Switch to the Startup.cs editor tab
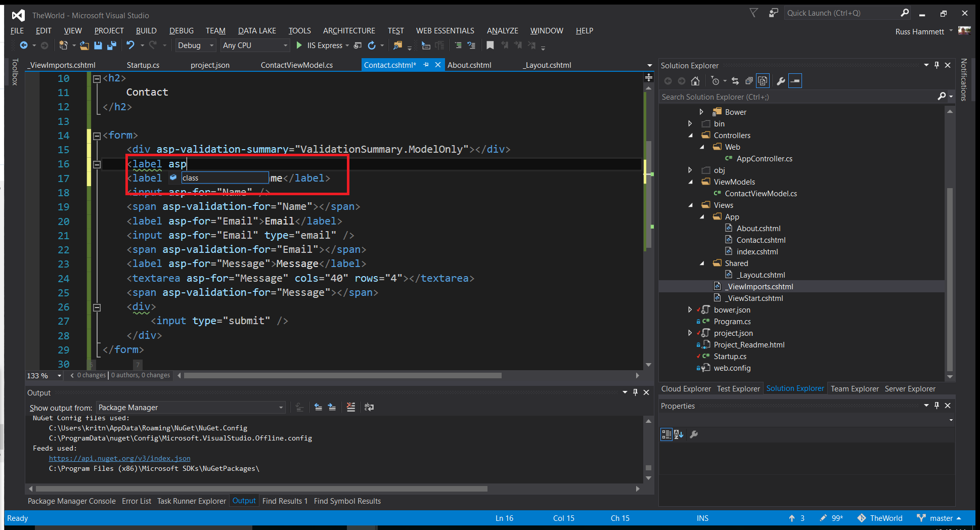The height and width of the screenshot is (530, 980). 143,65
